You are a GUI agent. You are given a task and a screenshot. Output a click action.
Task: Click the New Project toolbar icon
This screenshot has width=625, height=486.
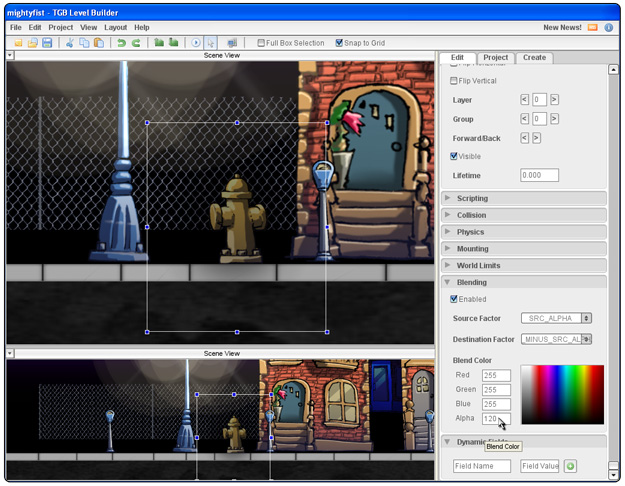click(x=18, y=43)
